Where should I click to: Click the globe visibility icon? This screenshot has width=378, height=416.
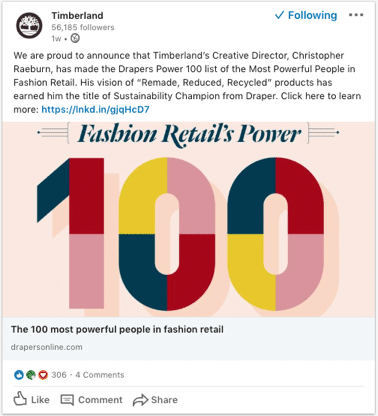click(x=75, y=38)
